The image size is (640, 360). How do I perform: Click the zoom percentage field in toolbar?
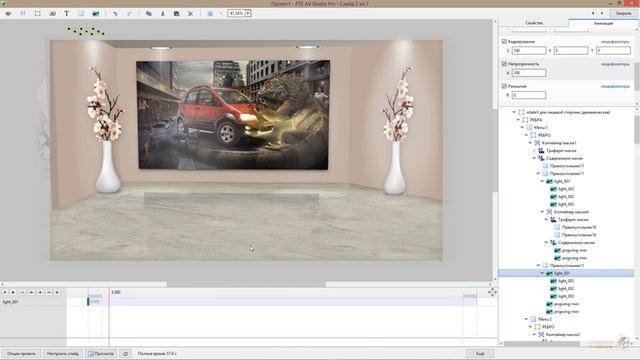coord(236,13)
